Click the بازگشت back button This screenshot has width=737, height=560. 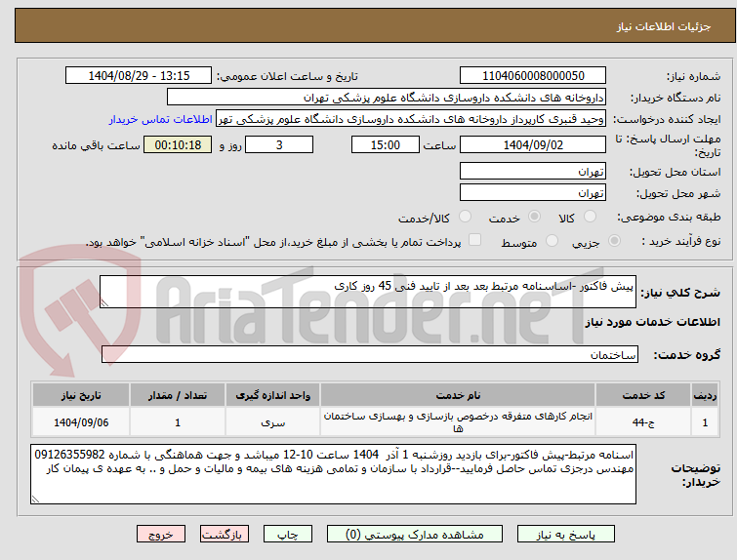click(x=225, y=535)
